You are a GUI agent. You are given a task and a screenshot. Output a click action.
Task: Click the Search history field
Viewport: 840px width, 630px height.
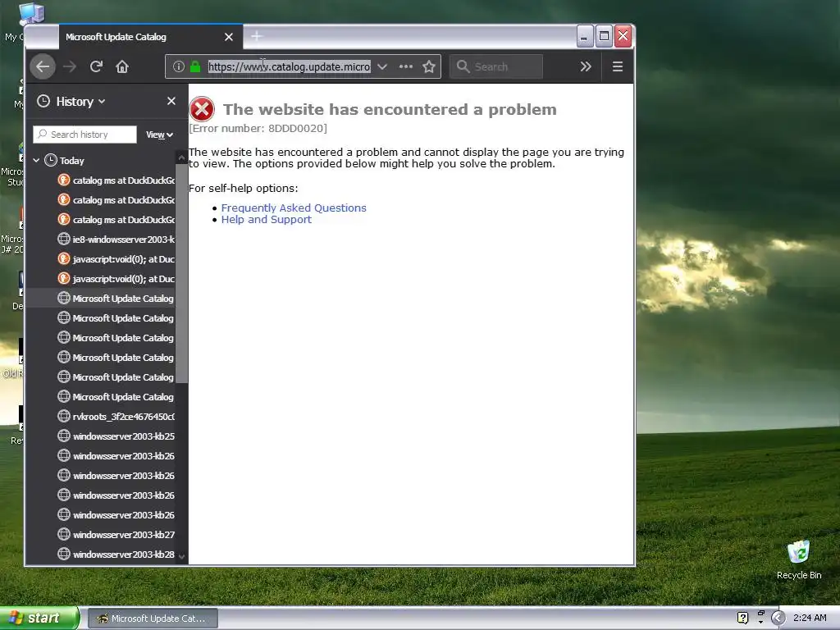click(84, 135)
